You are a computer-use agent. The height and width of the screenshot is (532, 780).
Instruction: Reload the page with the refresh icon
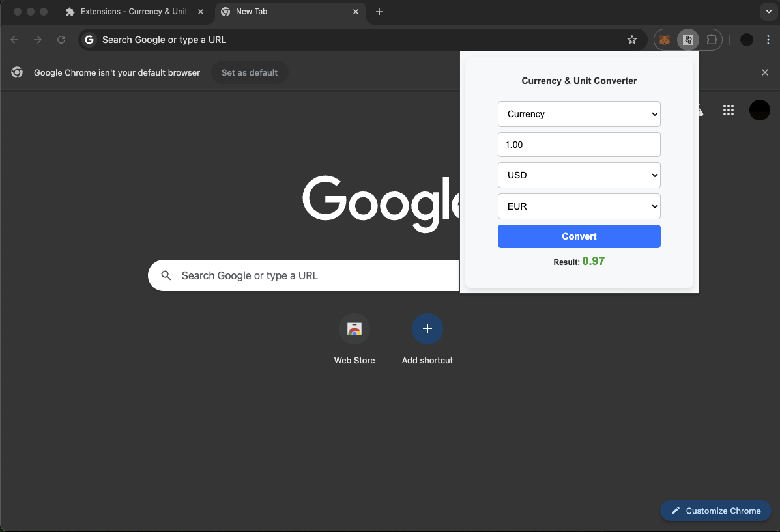pos(61,40)
